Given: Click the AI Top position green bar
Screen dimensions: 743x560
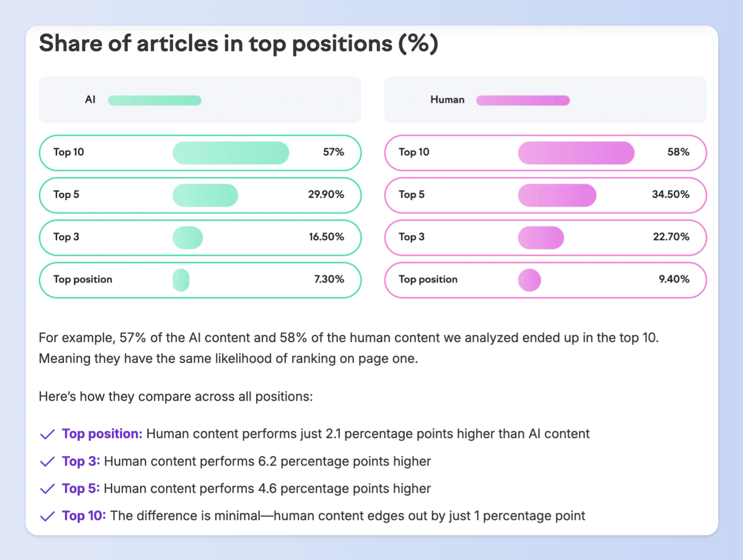Looking at the screenshot, I should (181, 280).
